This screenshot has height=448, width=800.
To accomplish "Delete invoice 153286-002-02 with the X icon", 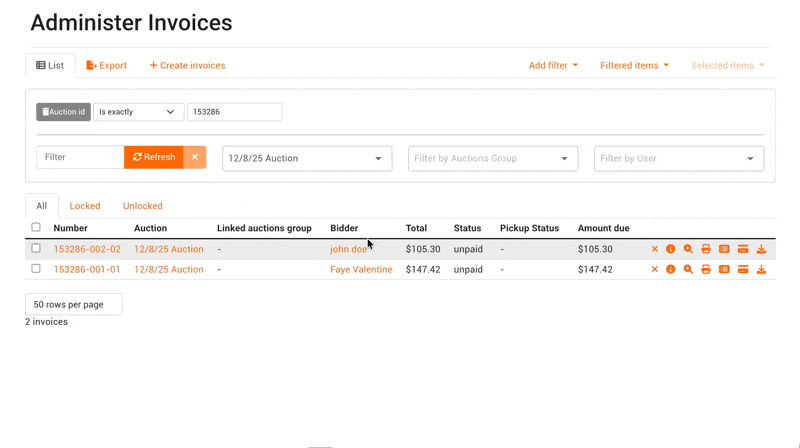I will (655, 249).
